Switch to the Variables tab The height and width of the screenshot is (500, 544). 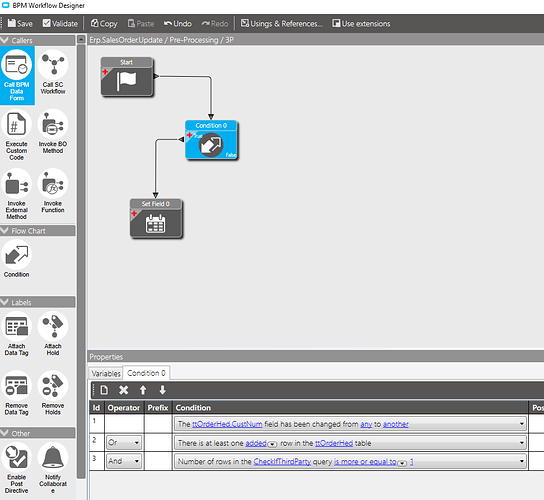[106, 373]
